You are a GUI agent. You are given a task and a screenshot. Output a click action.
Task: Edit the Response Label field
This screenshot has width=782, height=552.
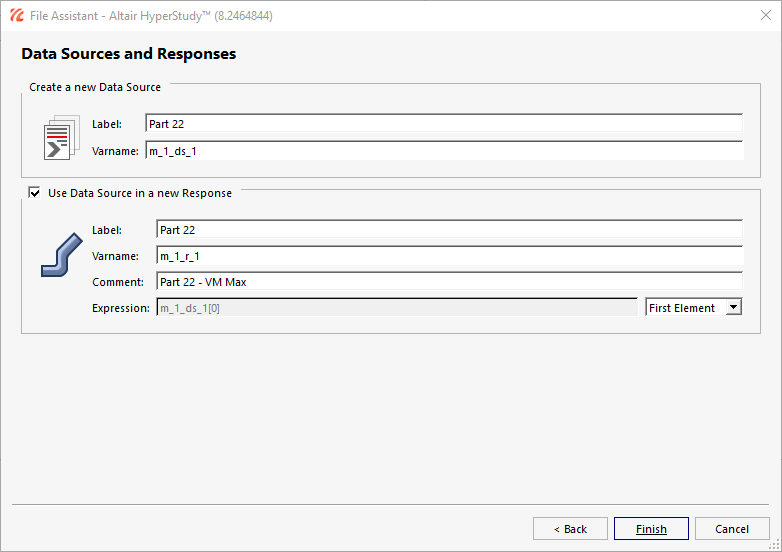449,230
